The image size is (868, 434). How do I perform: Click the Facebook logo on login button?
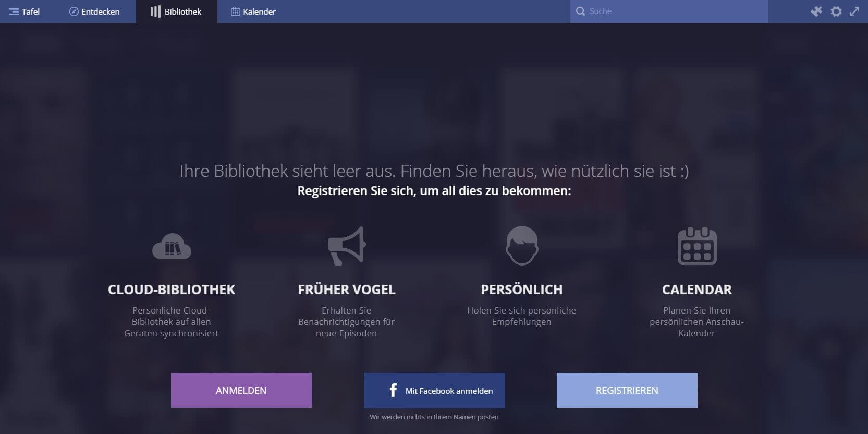coord(394,390)
